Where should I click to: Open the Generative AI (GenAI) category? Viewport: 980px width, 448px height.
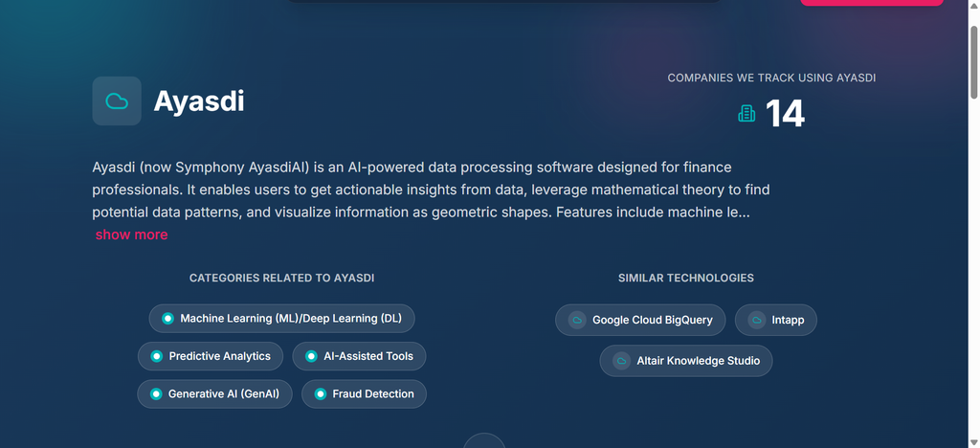pos(215,394)
